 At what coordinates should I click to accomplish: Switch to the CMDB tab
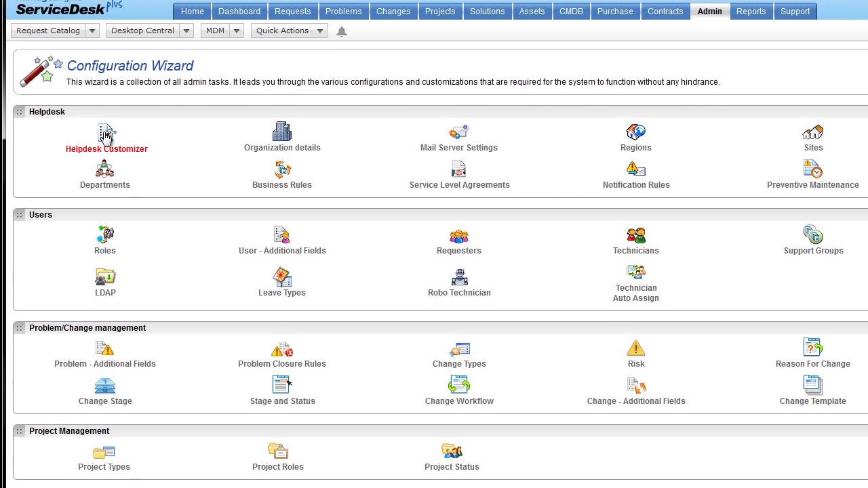point(571,11)
